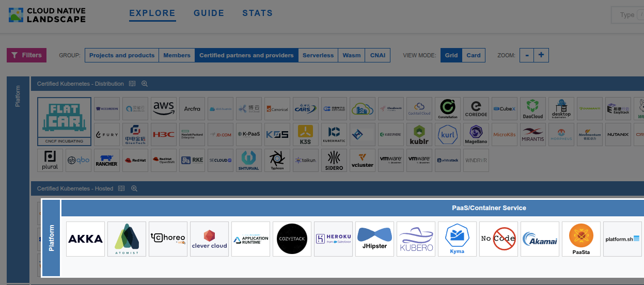644x285 pixels.
Task: Open the Explore tab
Action: [x=152, y=14]
